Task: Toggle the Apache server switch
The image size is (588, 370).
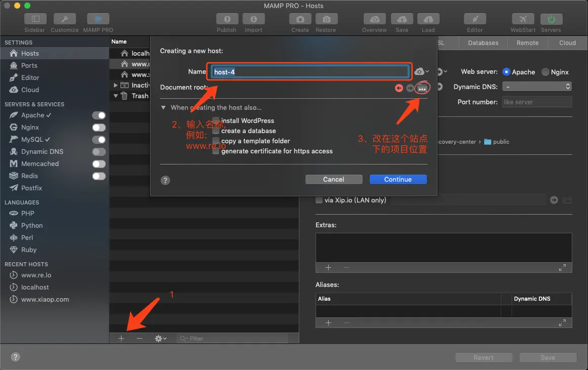Action: point(99,115)
